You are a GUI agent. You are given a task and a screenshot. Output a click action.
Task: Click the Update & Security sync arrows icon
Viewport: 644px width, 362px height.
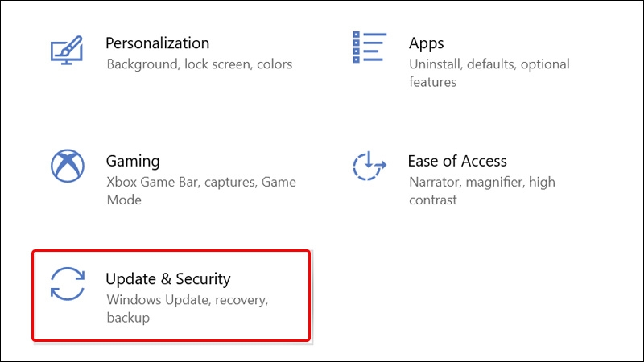point(68,284)
